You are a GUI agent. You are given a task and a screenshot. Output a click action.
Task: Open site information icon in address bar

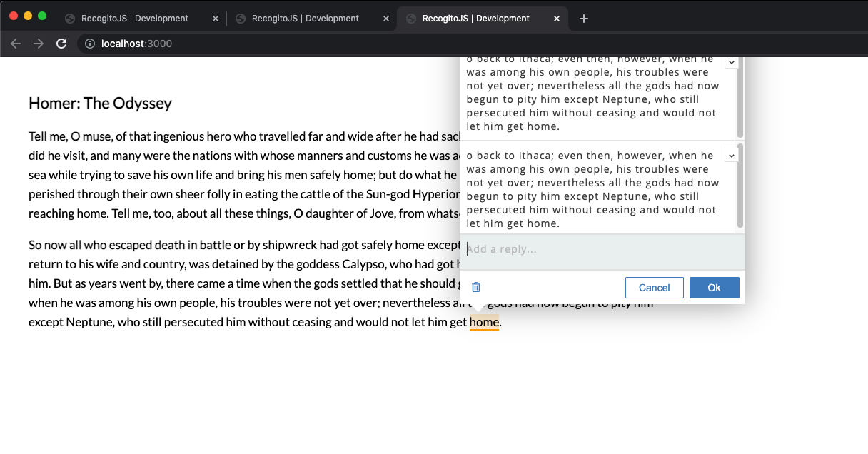89,44
